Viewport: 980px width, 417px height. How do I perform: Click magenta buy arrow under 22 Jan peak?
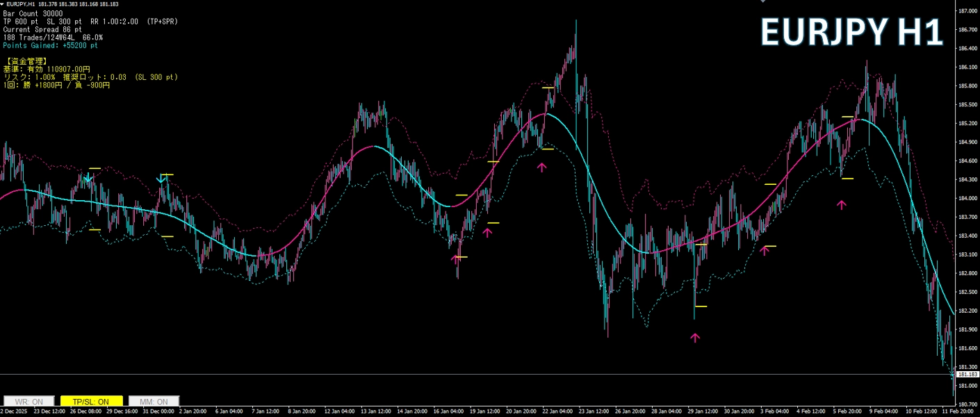coord(542,167)
